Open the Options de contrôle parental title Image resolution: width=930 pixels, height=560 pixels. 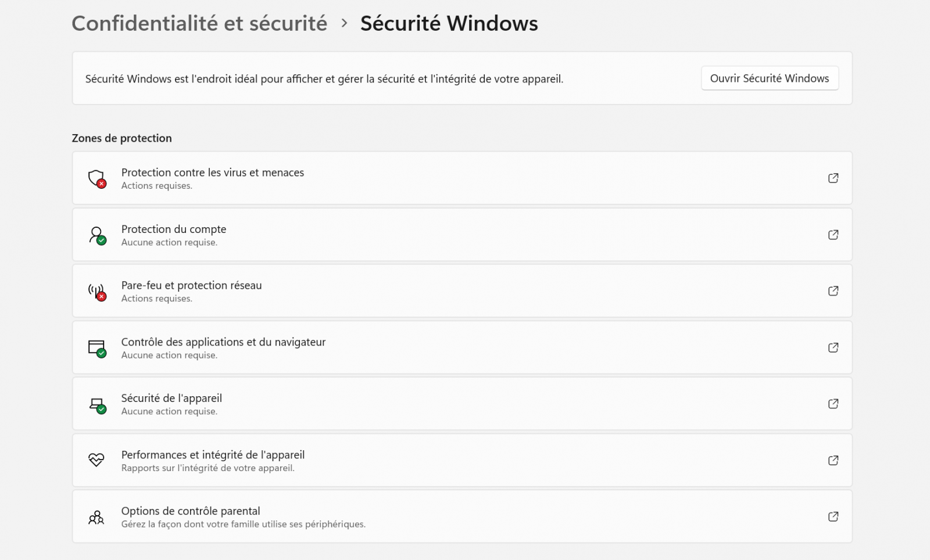[x=191, y=511]
